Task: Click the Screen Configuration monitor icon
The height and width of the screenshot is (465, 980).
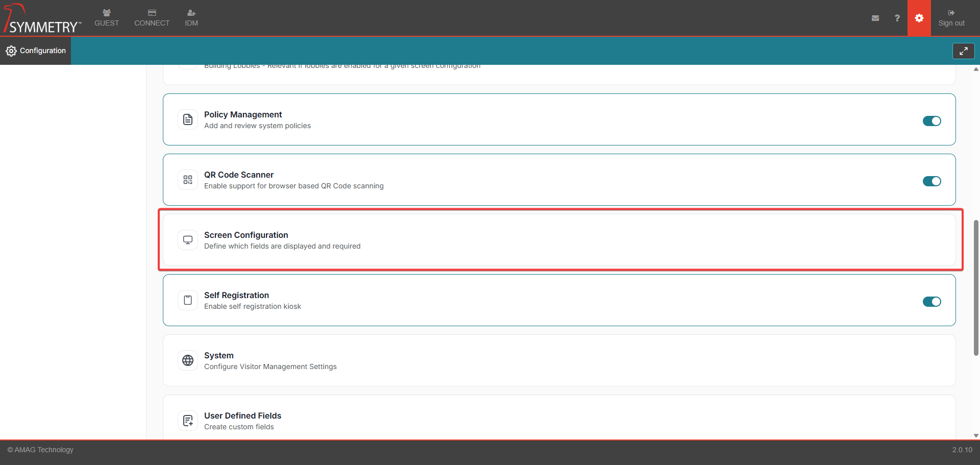Action: (x=187, y=239)
